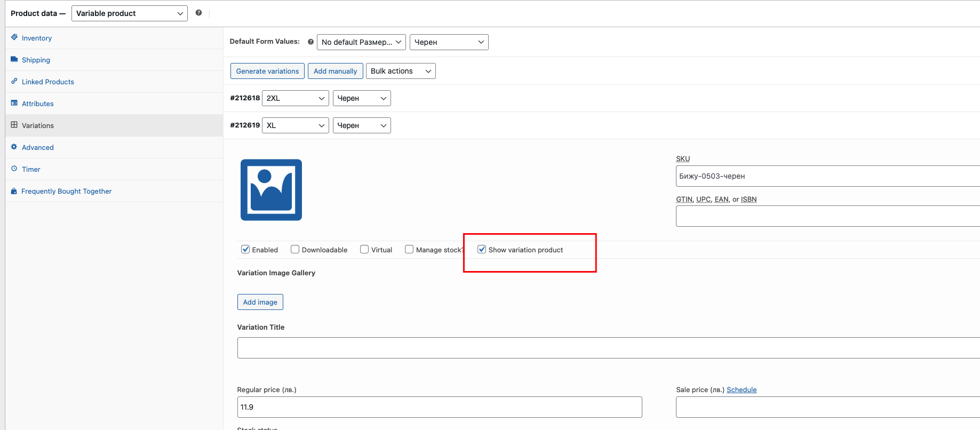Screen dimensions: 980x430
Task: Click the Attributes list icon
Action: pos(14,103)
